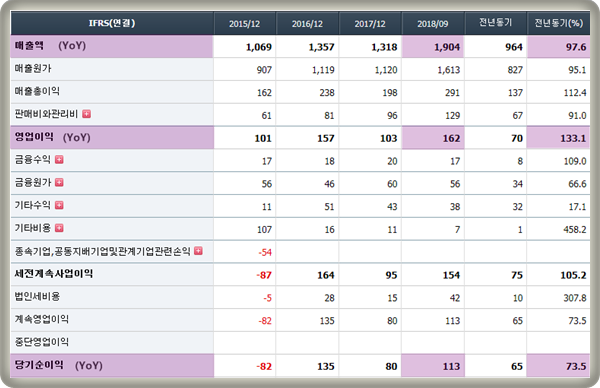Click the 964 prior-period sales value
Image resolution: width=600 pixels, height=388 pixels.
[514, 47]
